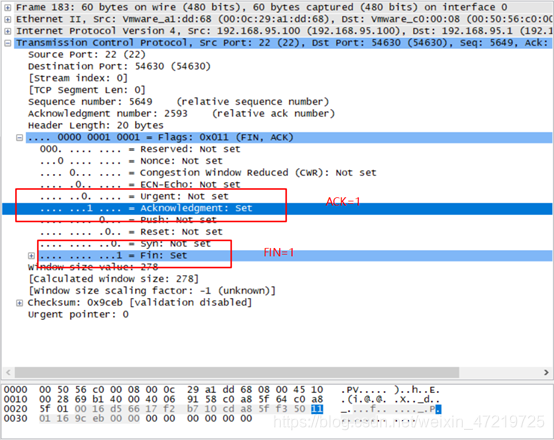Expand the Frame 183 tree row
This screenshot has width=554, height=440.
(x=7, y=7)
